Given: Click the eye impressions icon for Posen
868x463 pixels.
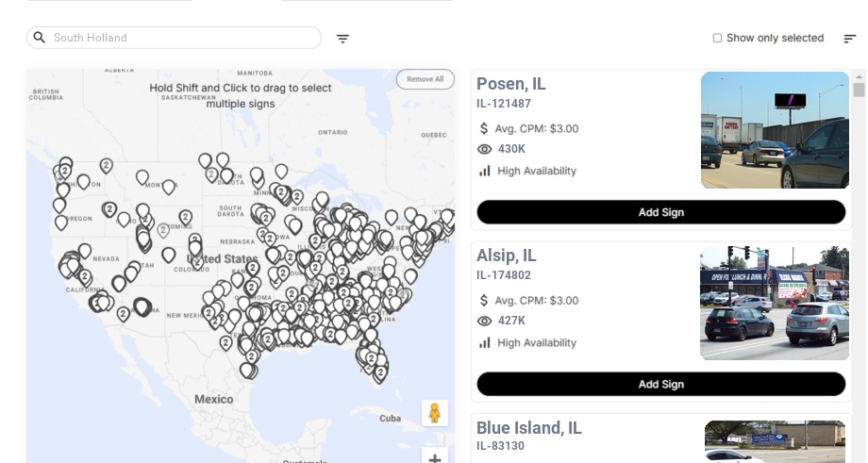Looking at the screenshot, I should pos(485,149).
